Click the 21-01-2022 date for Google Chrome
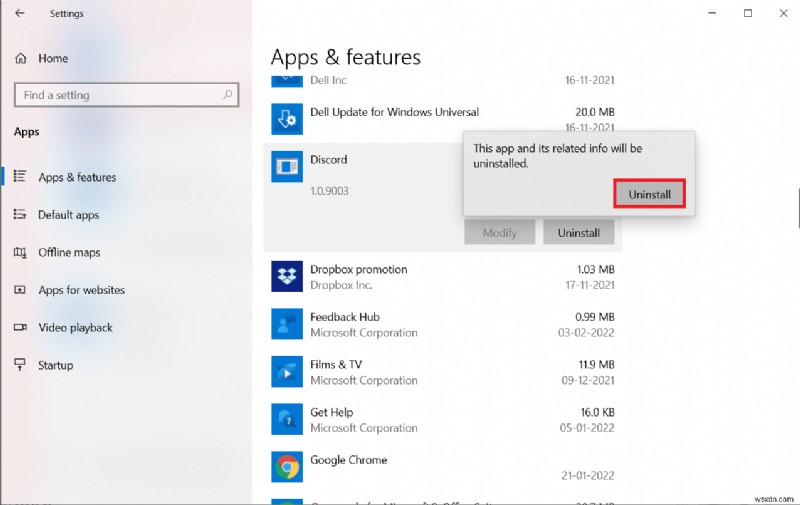The height and width of the screenshot is (505, 800). coord(588,475)
